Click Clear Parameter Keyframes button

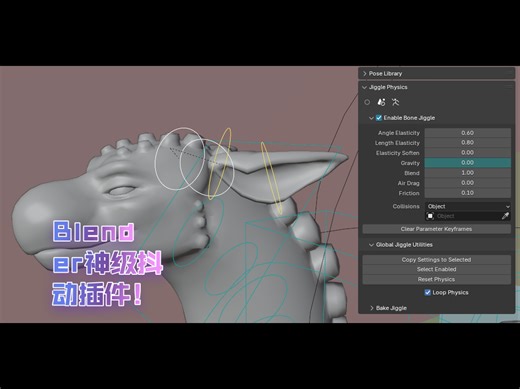tap(436, 229)
